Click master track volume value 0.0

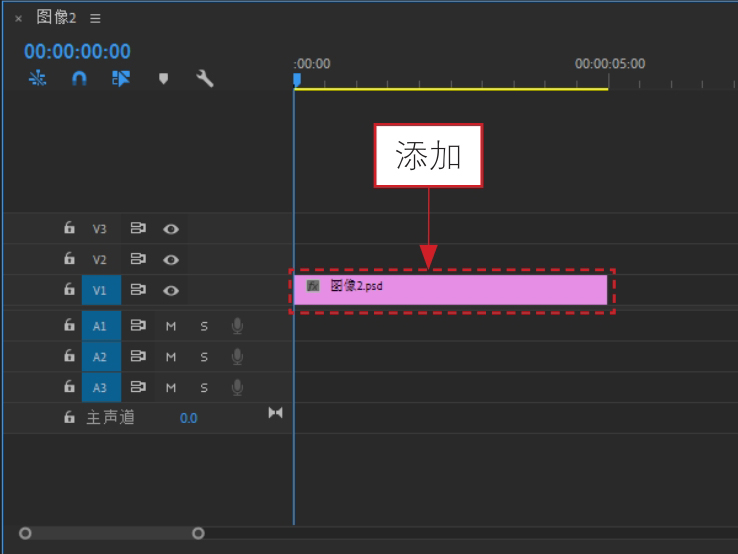[189, 418]
